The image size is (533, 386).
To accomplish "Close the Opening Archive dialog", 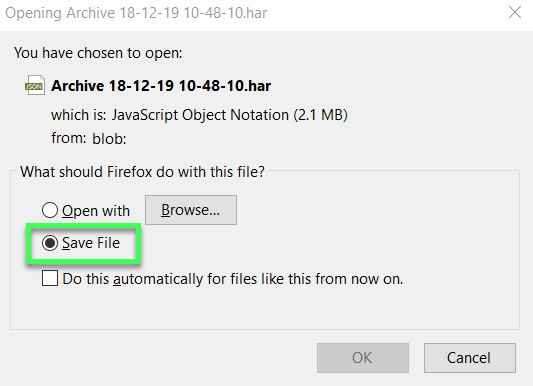I will click(x=515, y=13).
